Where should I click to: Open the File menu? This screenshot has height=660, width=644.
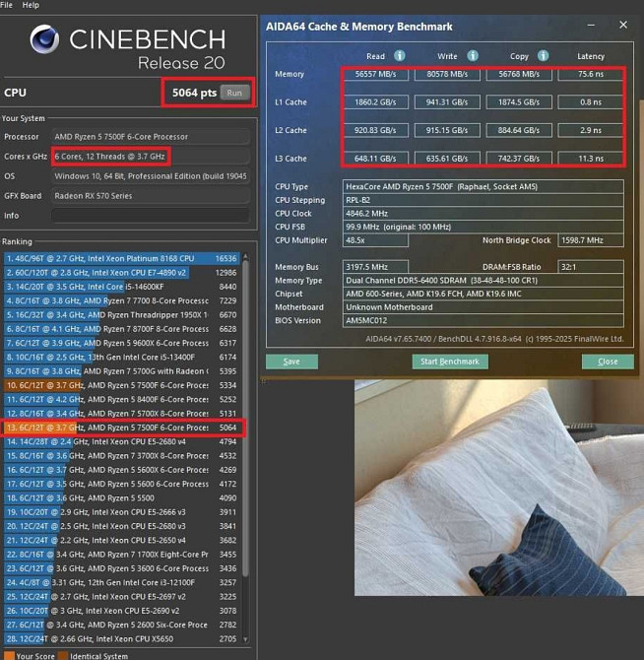click(x=7, y=5)
